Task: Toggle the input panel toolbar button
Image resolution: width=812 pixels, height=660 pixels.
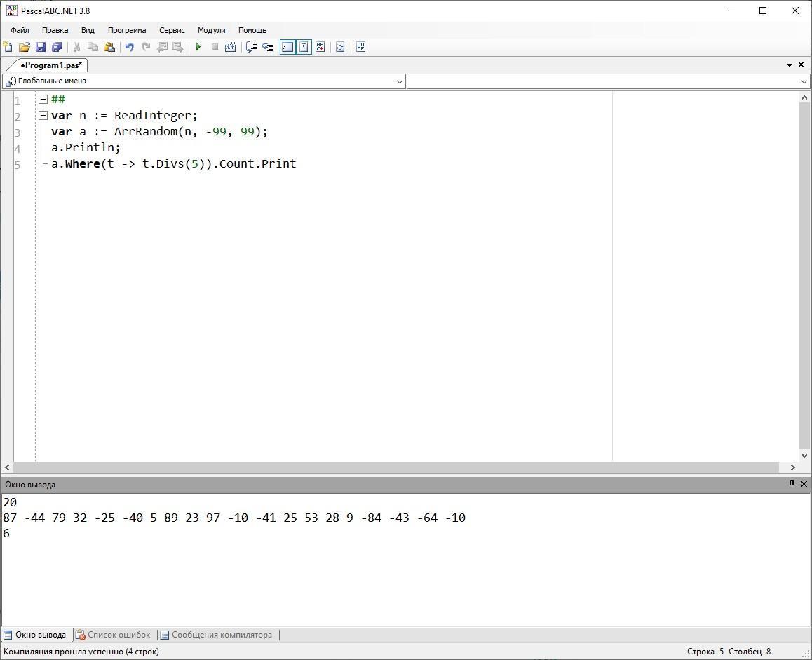Action: pos(304,47)
